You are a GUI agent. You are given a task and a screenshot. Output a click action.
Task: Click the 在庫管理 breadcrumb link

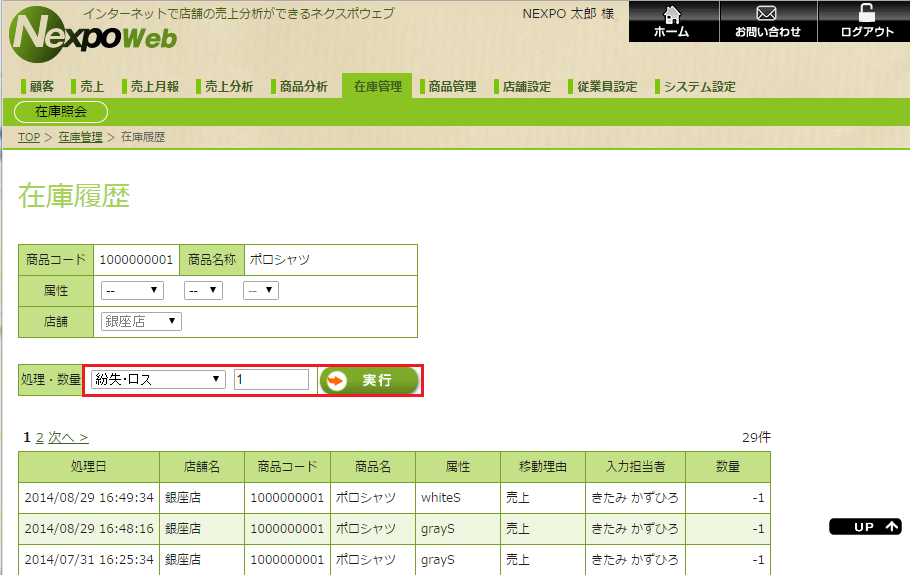[x=80, y=137]
